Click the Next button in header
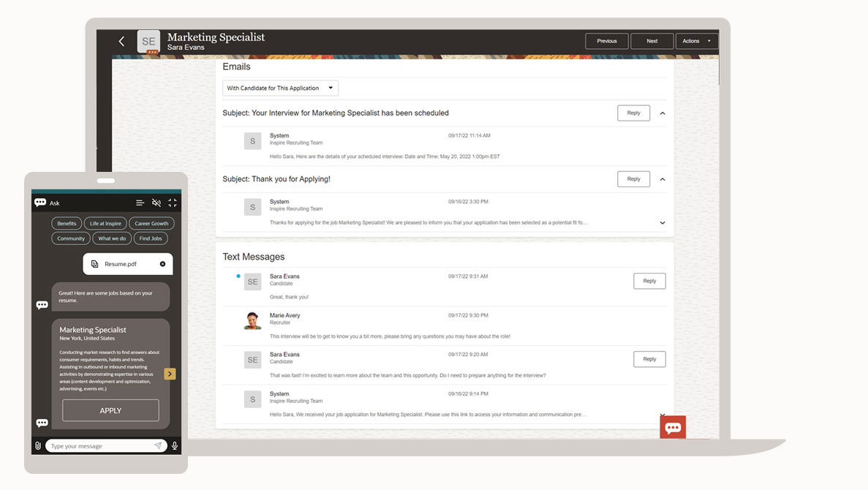The width and height of the screenshot is (868, 490). pyautogui.click(x=652, y=42)
